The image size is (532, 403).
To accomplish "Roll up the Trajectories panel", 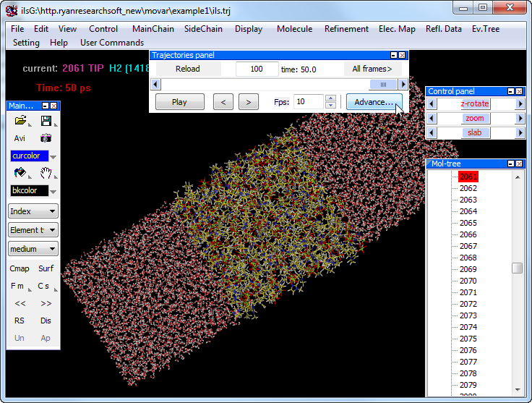I will (x=393, y=55).
